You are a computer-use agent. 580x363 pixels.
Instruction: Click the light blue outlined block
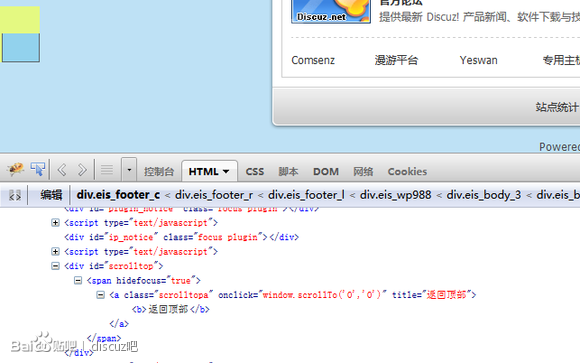(x=21, y=47)
